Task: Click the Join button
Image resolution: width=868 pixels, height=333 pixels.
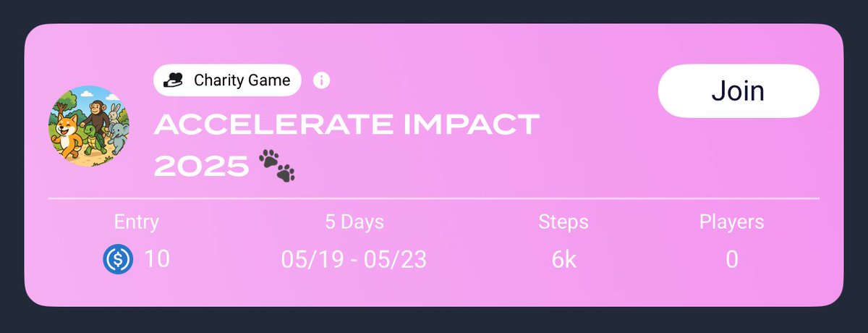Action: click(x=739, y=90)
